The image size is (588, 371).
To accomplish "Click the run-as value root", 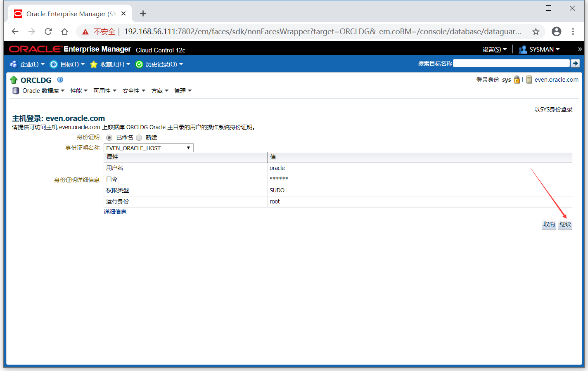I will 275,201.
